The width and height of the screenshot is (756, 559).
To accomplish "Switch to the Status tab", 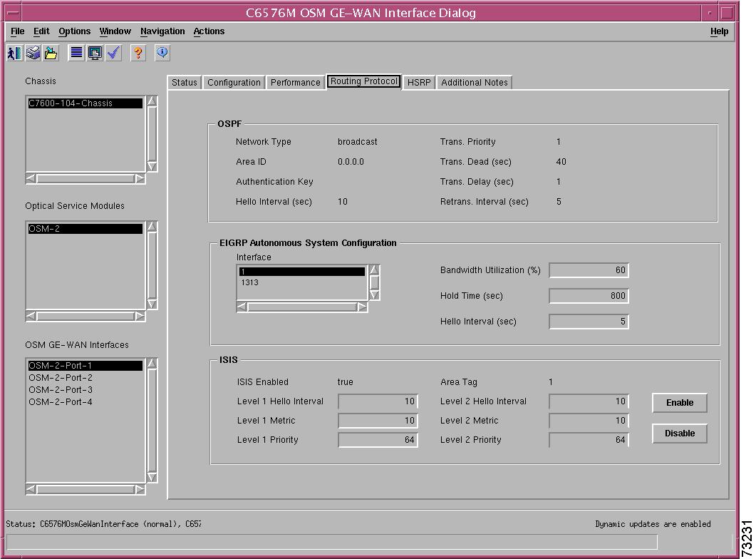I will 184,83.
